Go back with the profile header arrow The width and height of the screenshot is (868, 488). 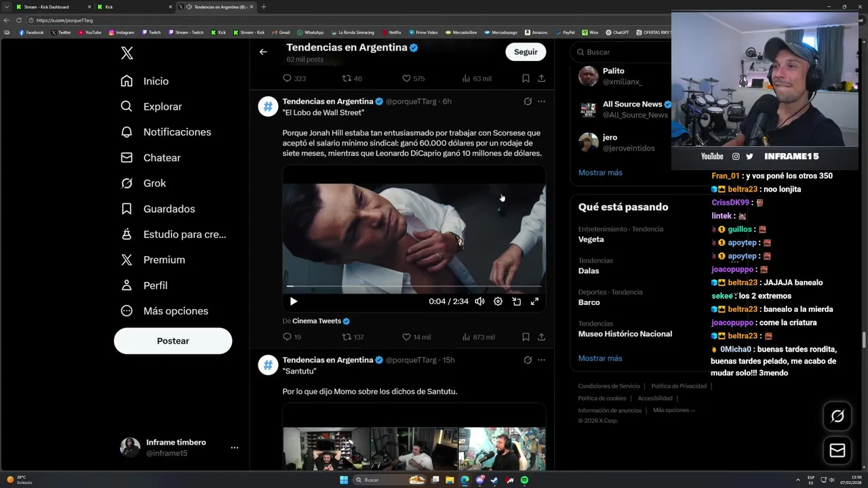coord(263,52)
